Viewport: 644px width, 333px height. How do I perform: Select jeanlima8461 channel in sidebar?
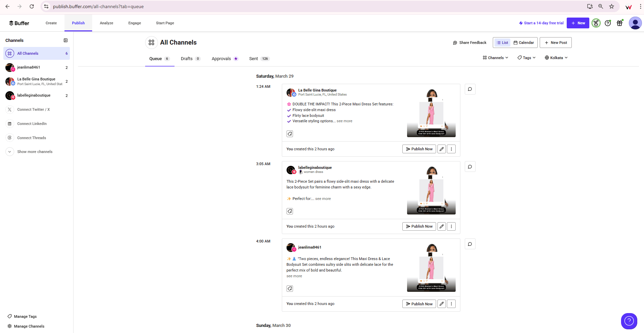(36, 67)
